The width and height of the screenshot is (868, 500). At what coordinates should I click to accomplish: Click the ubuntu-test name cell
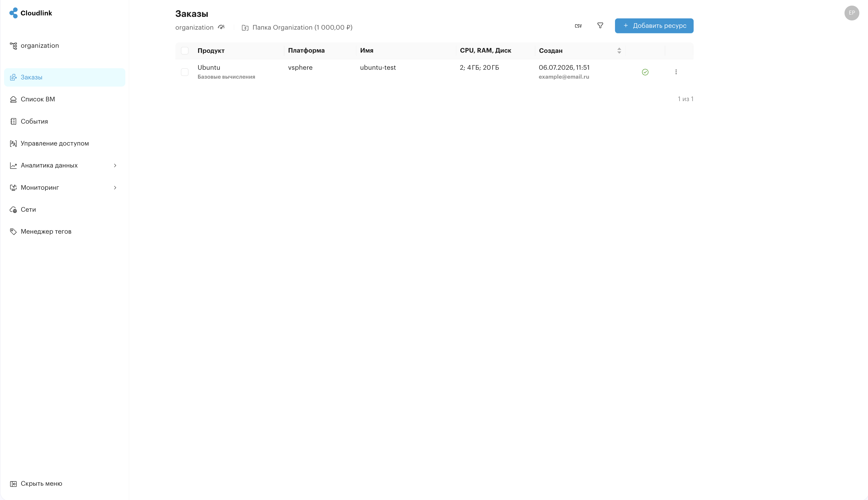[378, 68]
